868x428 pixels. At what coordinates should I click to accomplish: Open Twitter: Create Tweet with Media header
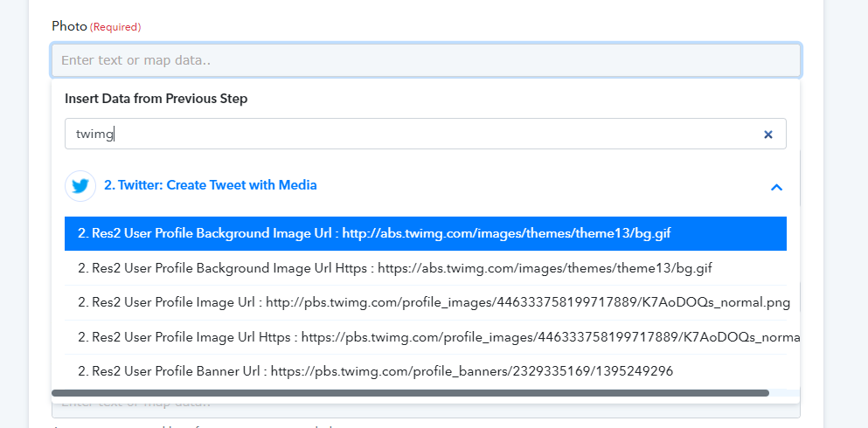(211, 185)
